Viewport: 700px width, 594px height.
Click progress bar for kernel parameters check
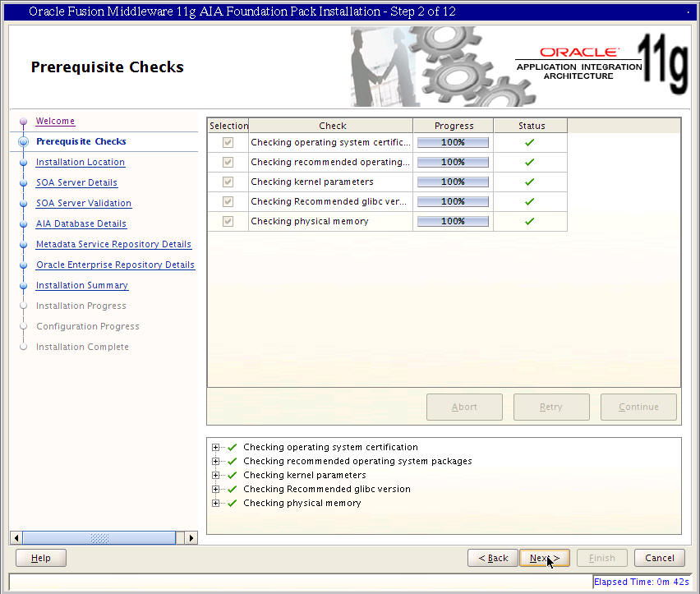(453, 182)
